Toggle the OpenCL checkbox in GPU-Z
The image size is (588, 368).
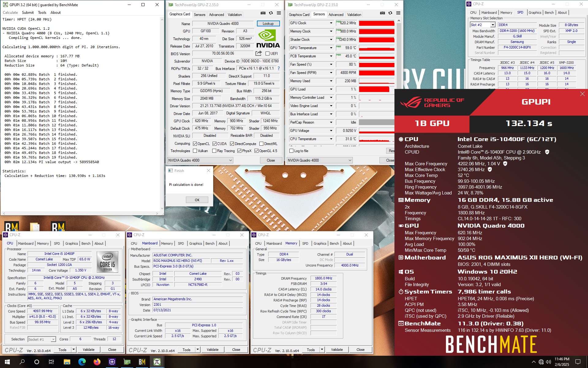pos(195,144)
